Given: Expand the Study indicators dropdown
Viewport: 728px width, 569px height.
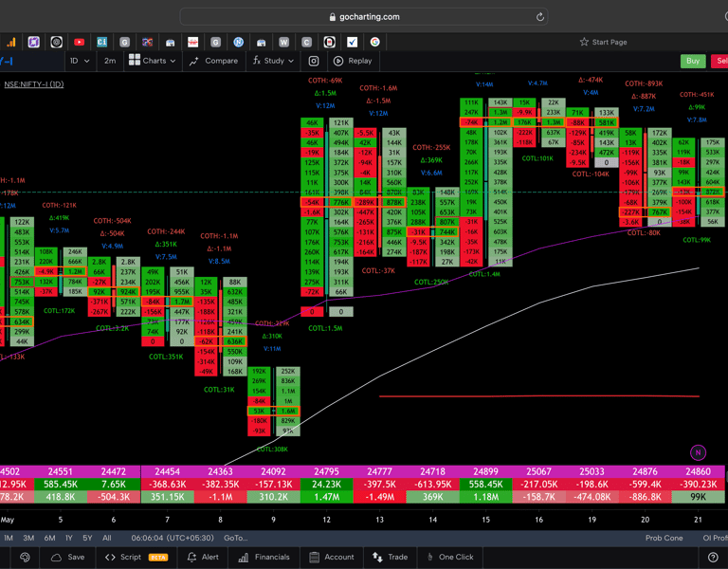Looking at the screenshot, I should tap(273, 61).
